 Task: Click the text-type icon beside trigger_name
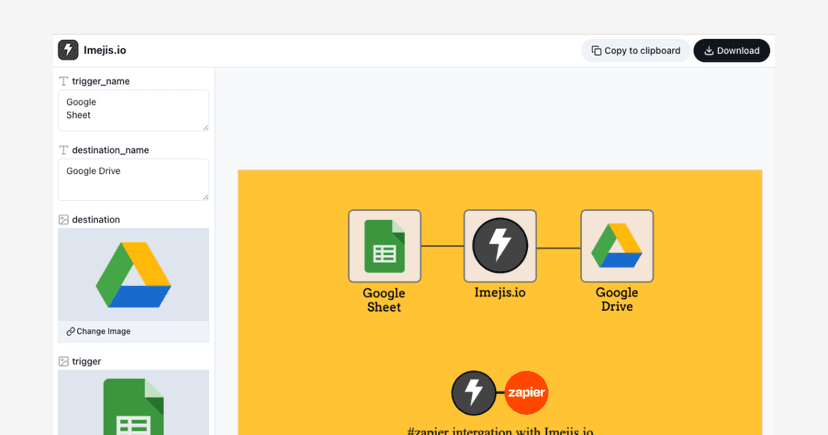[64, 81]
